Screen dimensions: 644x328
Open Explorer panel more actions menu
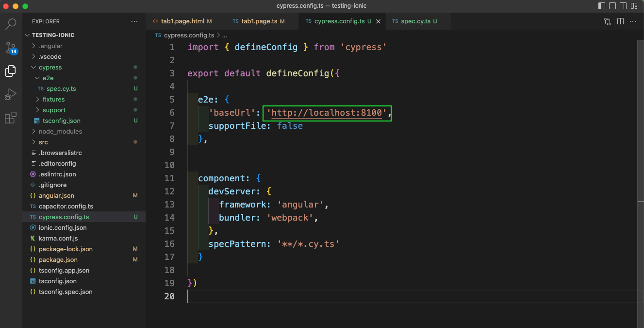[134, 21]
